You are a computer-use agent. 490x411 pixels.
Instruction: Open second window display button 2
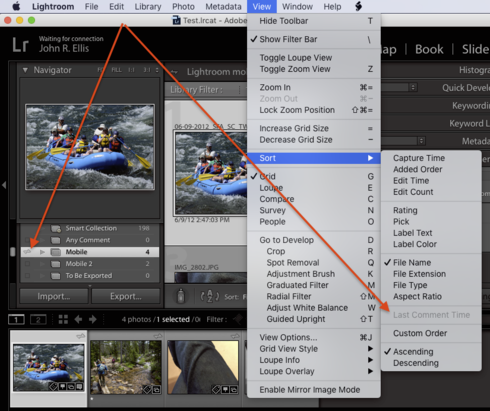coord(38,320)
